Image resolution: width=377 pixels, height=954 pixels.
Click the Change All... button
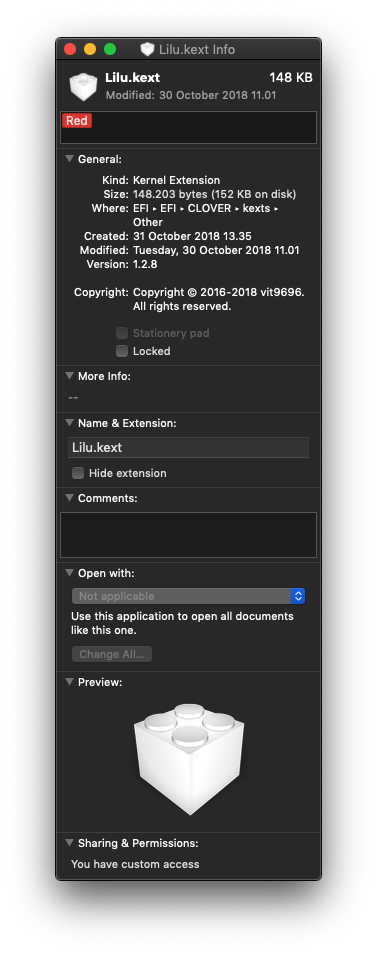pyautogui.click(x=112, y=654)
